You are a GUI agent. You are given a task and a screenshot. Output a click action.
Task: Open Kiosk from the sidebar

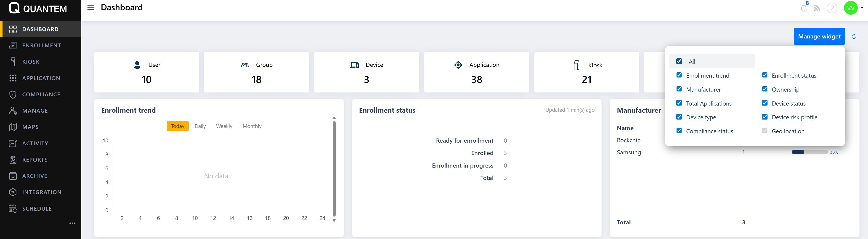31,62
